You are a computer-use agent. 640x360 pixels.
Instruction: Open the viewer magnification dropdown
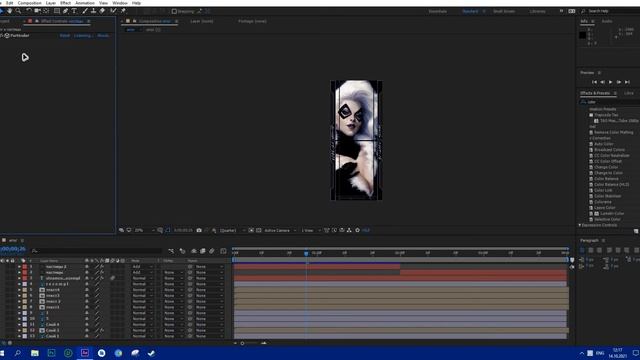(145, 230)
